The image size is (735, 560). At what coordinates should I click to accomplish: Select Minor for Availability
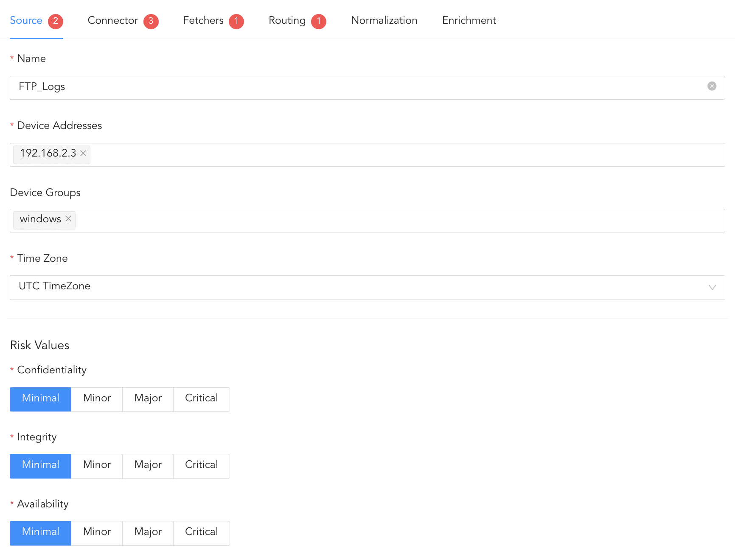(x=97, y=532)
